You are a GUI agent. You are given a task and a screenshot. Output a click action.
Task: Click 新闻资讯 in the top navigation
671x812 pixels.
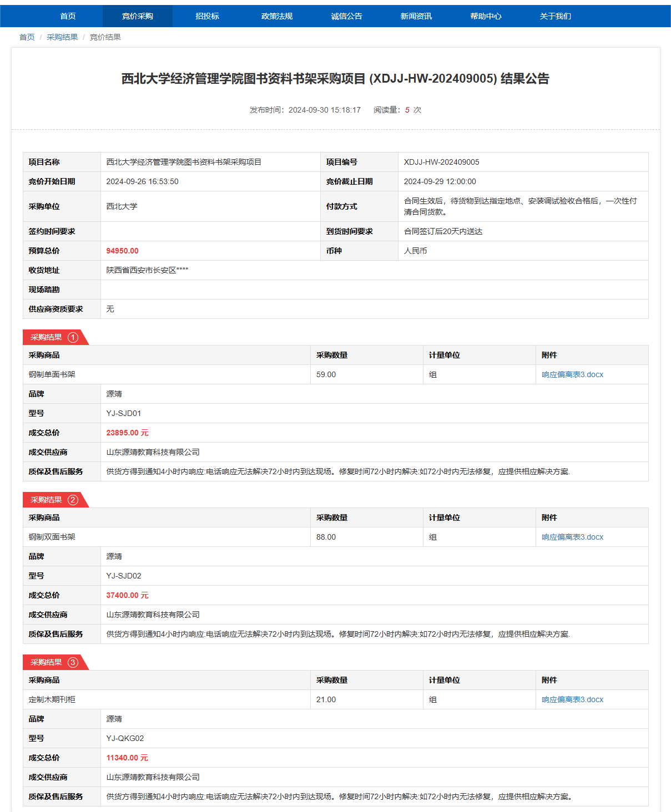[416, 16]
